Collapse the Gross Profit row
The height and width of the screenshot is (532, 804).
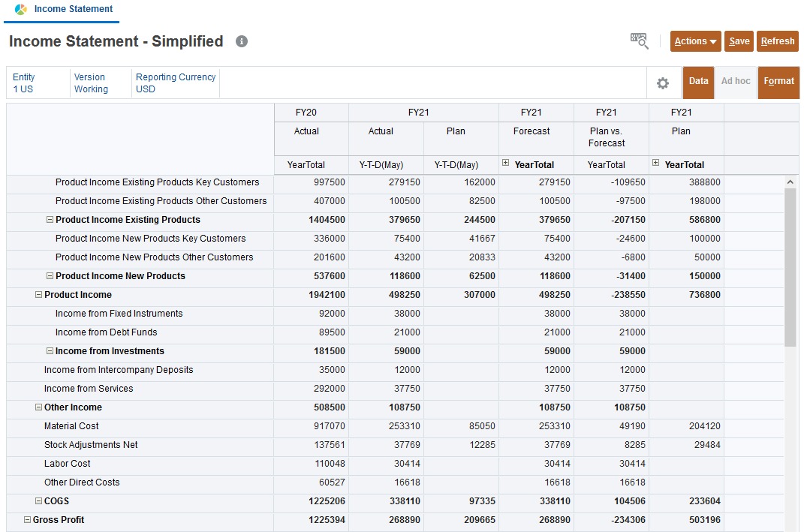point(28,520)
